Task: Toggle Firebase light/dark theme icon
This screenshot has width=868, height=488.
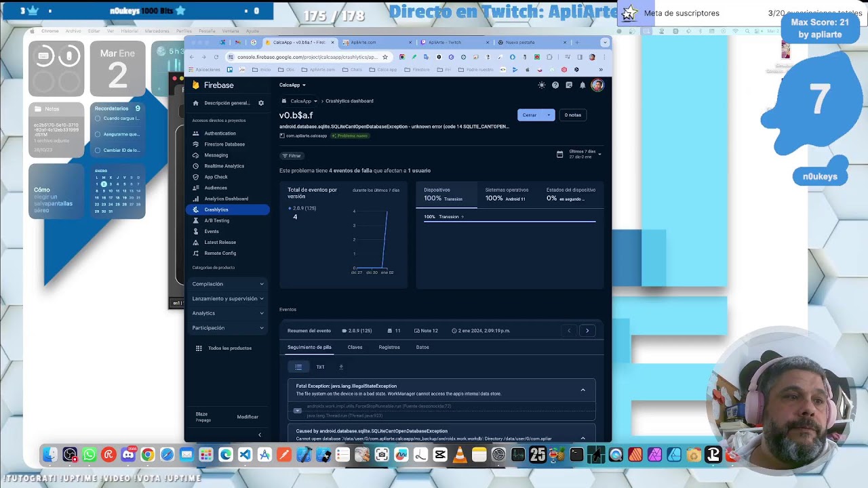Action: click(541, 85)
